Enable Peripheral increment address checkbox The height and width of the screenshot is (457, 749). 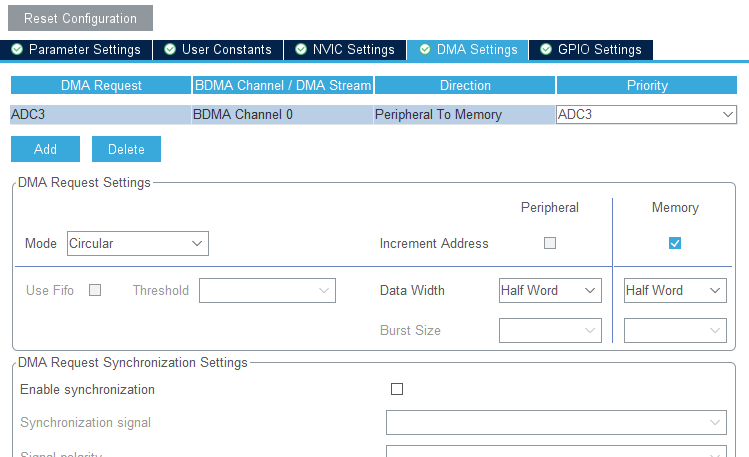[549, 243]
